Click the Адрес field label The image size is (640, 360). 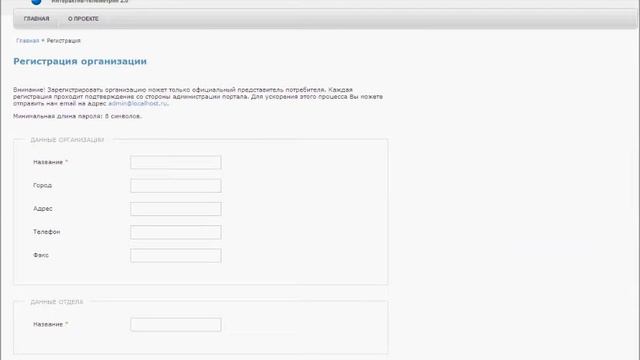[43, 209]
